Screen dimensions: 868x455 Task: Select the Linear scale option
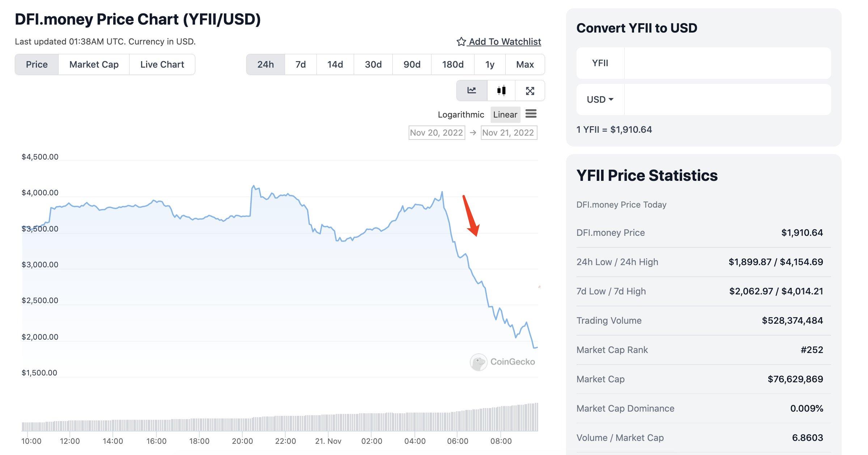click(505, 114)
